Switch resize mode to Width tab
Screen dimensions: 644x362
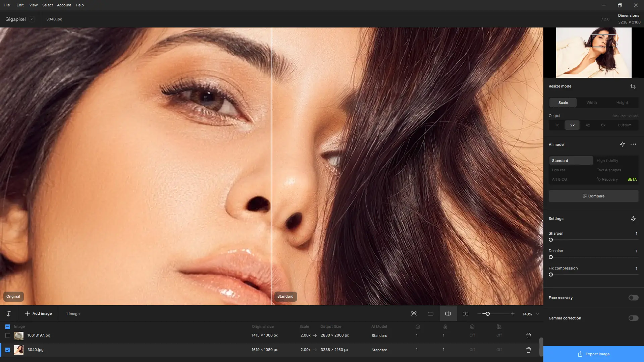coord(591,103)
